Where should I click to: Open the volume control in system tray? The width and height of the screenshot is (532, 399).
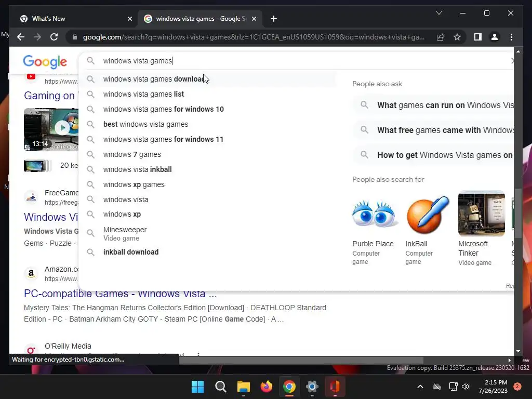(465, 387)
